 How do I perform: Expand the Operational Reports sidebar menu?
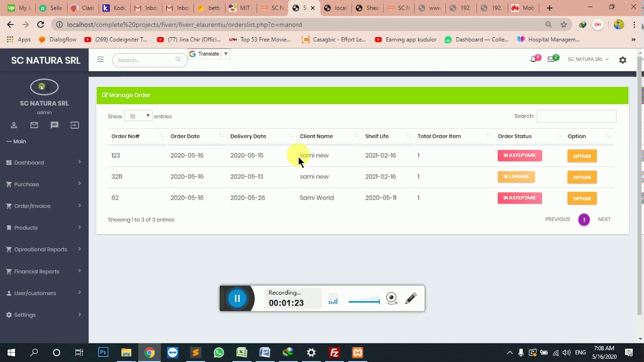[x=44, y=249]
